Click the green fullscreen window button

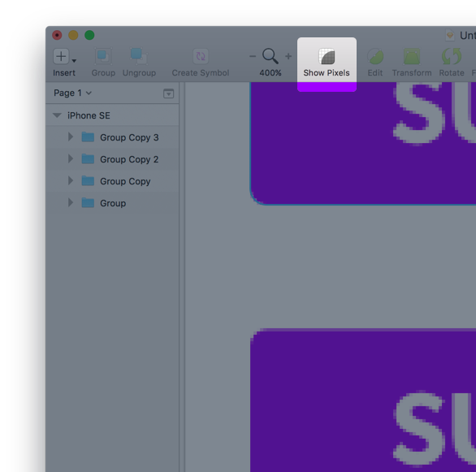(x=89, y=35)
